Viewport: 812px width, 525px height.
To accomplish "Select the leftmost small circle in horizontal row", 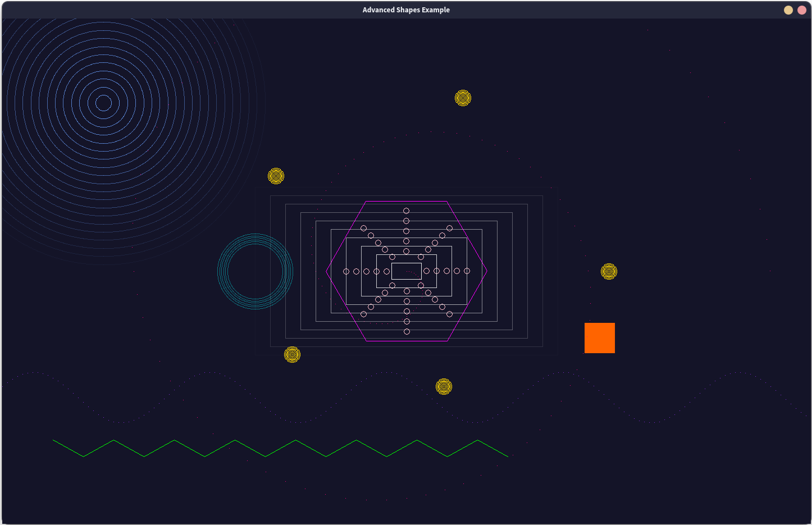I will tap(346, 272).
